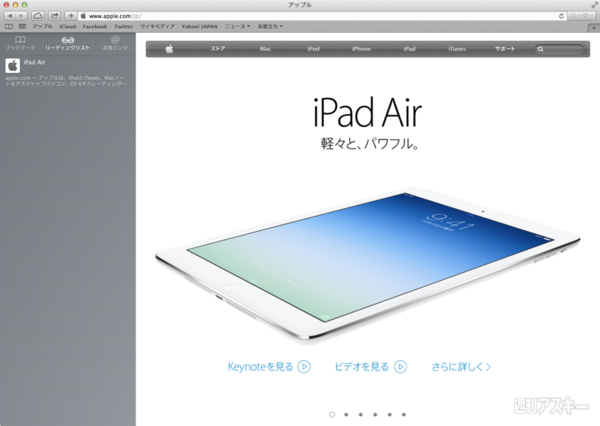Click the URL address field
Viewport: 600px width, 426px height.
(x=318, y=16)
